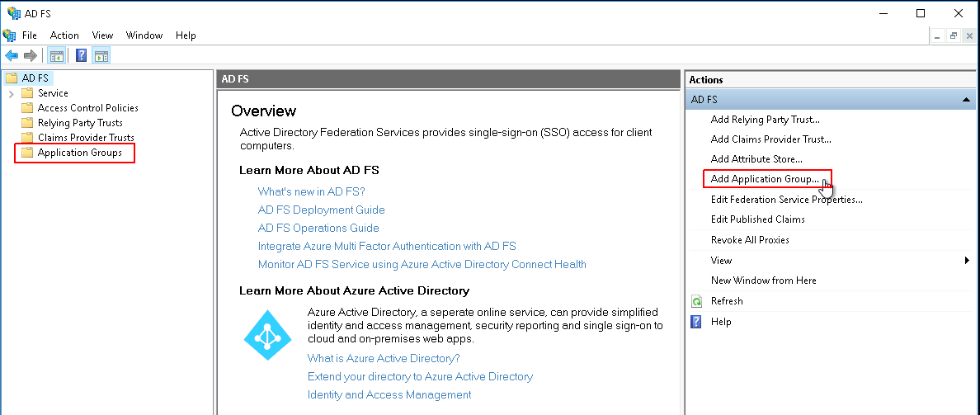
Task: Select Relying Party Trusts tree item
Action: (x=80, y=122)
